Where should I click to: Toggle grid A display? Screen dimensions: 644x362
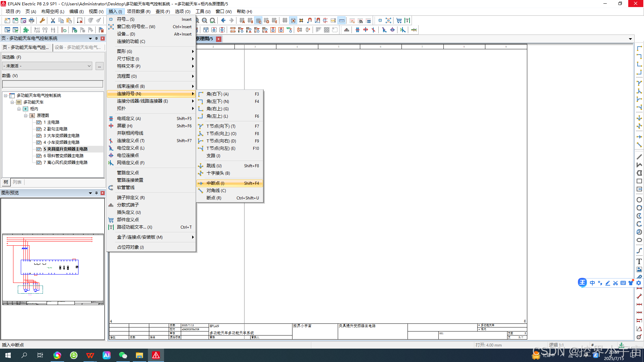pyautogui.click(x=242, y=20)
